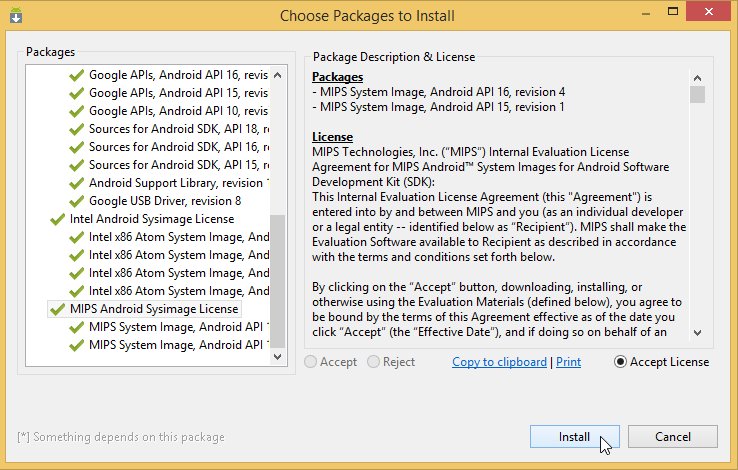Maximize the Choose Packages to Install window
Viewport: 738px width, 470px height.
pyautogui.click(x=673, y=12)
